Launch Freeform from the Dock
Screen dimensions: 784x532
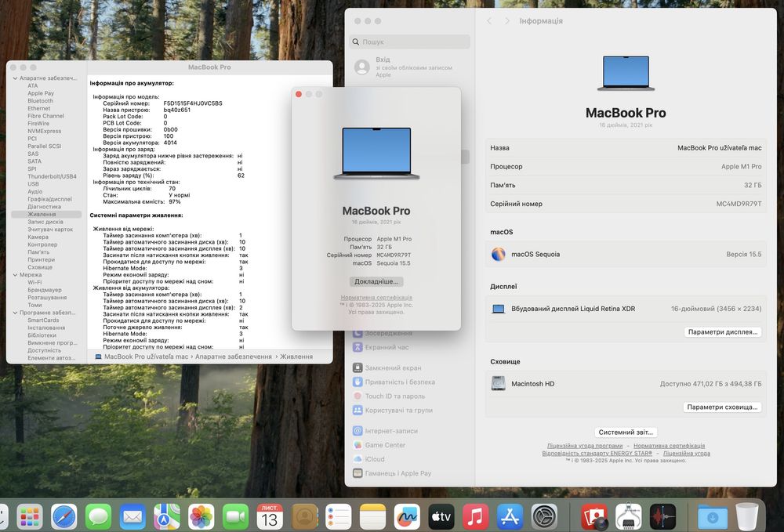[x=407, y=516]
